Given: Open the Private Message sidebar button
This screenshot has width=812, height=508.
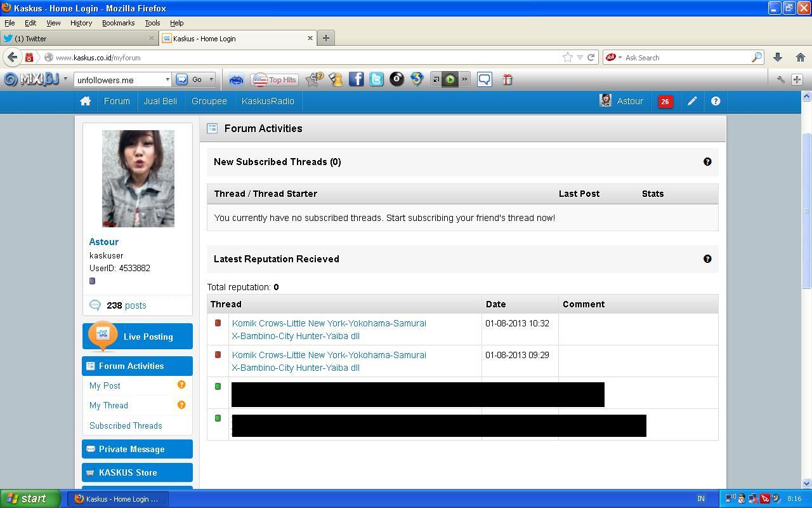Looking at the screenshot, I should coord(138,449).
